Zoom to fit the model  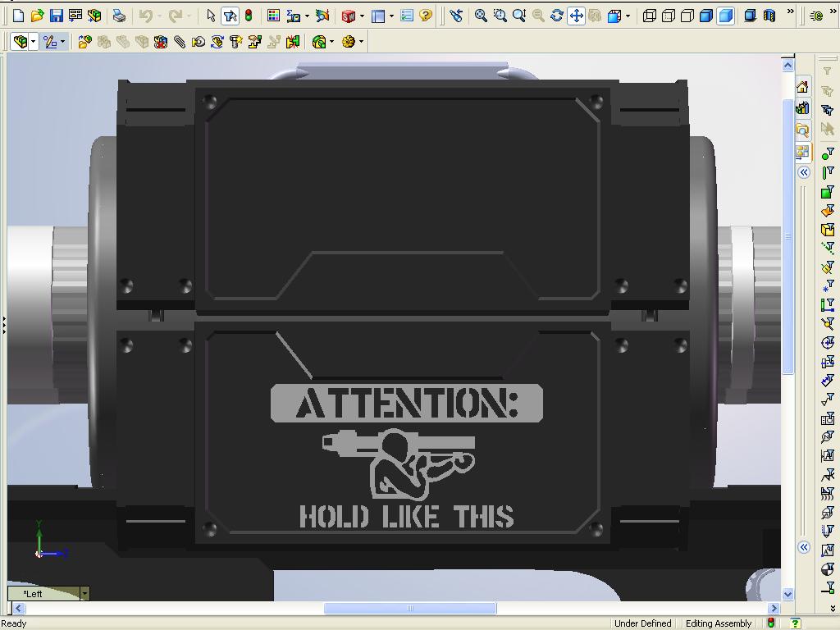coord(481,16)
